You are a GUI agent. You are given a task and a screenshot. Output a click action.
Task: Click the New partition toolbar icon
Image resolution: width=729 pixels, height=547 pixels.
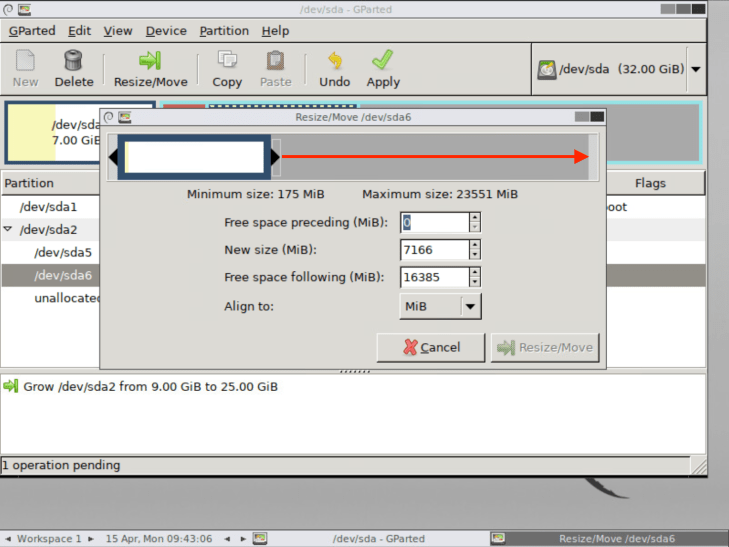click(x=25, y=61)
